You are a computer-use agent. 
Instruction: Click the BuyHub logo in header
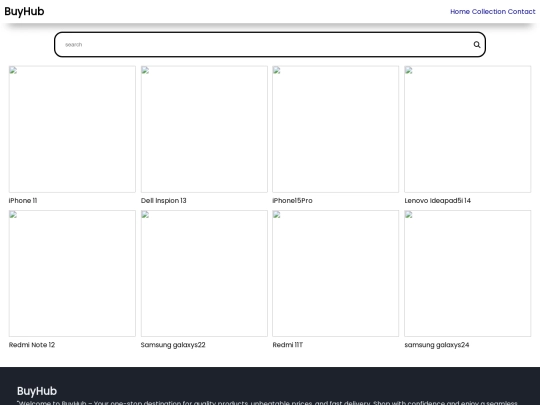[x=24, y=11]
